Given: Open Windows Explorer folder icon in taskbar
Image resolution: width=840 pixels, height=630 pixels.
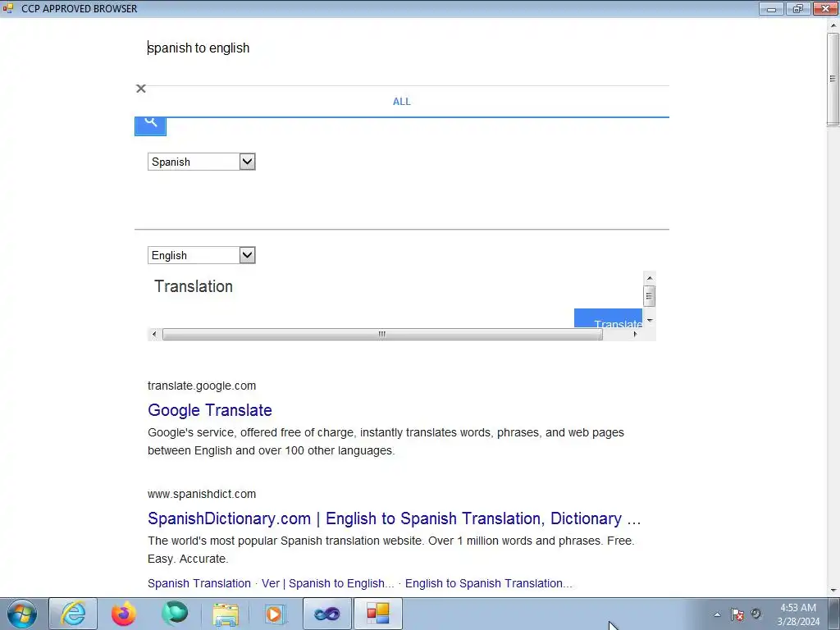Looking at the screenshot, I should click(226, 614).
